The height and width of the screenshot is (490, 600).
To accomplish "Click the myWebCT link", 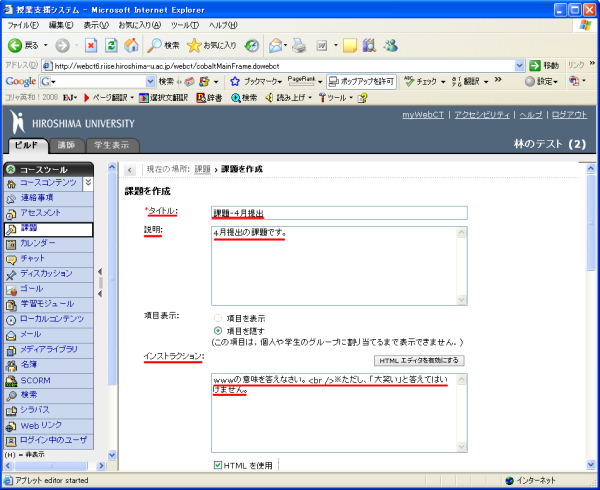I will pyautogui.click(x=423, y=115).
